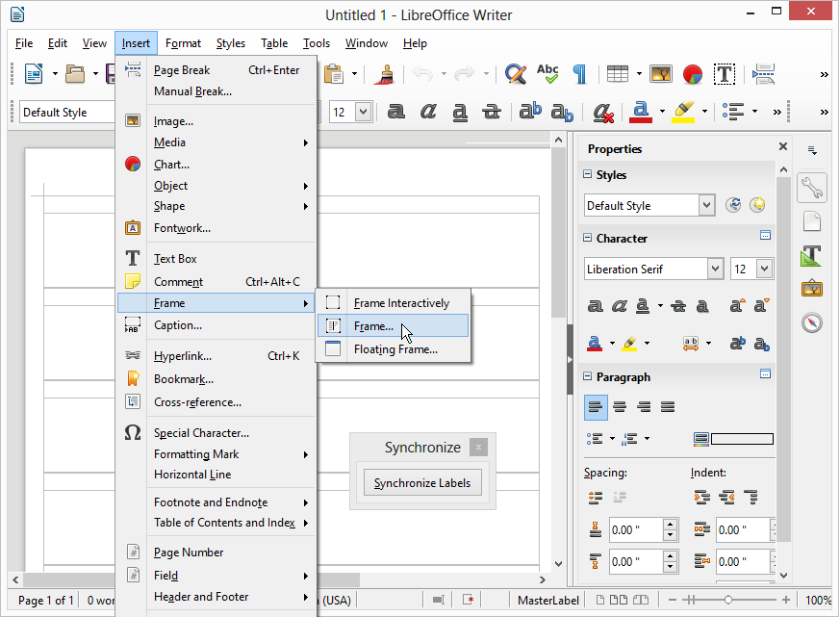
Task: Select book view layout in status bar
Action: tap(641, 600)
